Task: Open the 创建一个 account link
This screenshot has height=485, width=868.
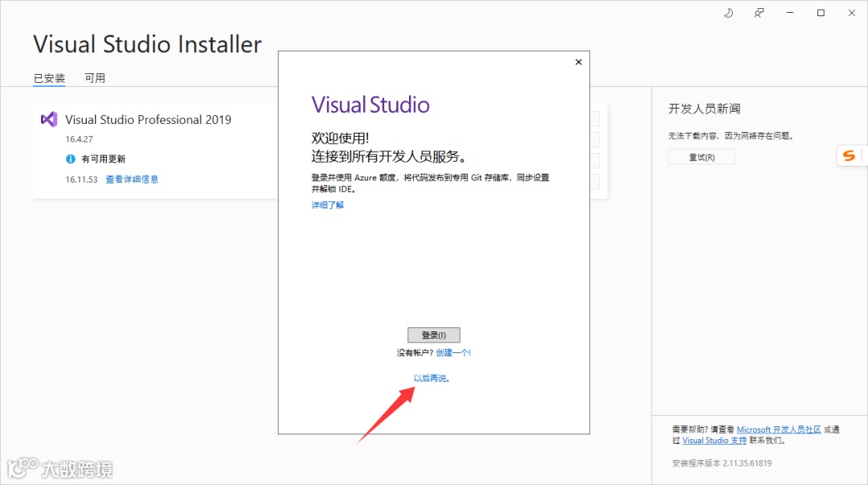Action: 452,352
